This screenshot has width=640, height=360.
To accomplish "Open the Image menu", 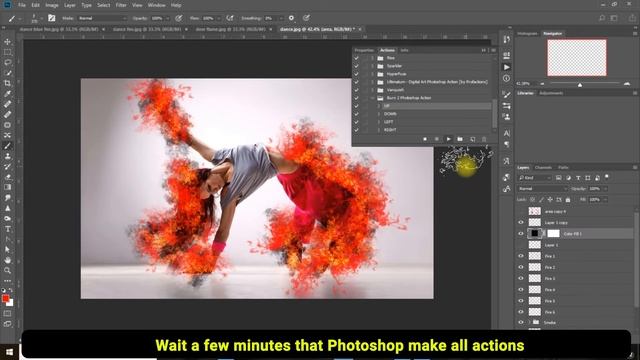I will tap(52, 5).
